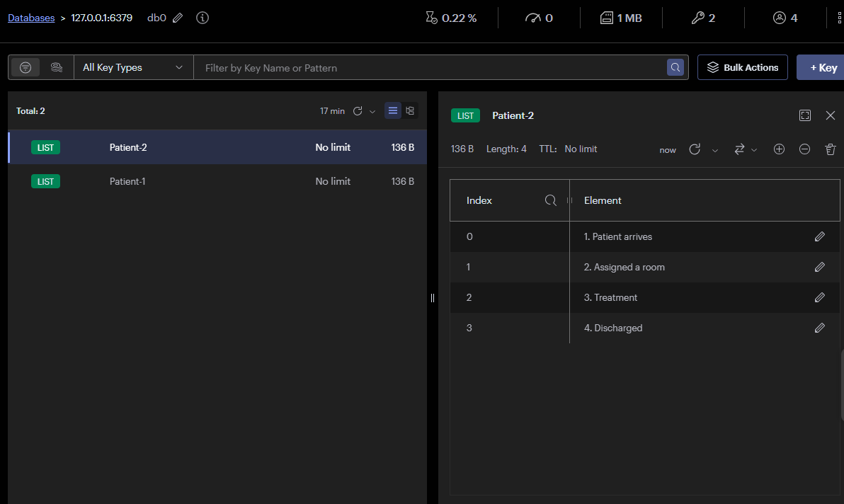
Task: Expand the auto-refresh interval chevron
Action: click(373, 111)
